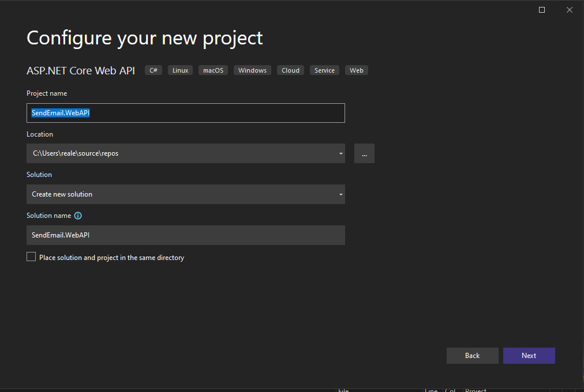Click the Cloud project type tag
Image resolution: width=584 pixels, height=392 pixels.
click(290, 70)
